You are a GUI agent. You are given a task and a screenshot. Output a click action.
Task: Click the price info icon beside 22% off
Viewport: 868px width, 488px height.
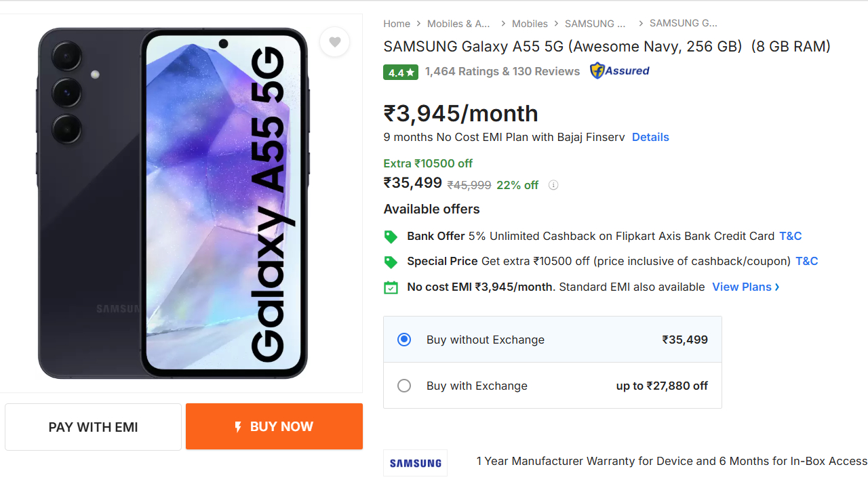click(553, 185)
